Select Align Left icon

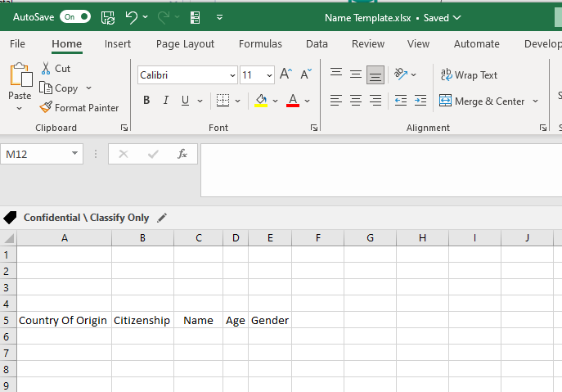[x=336, y=101]
